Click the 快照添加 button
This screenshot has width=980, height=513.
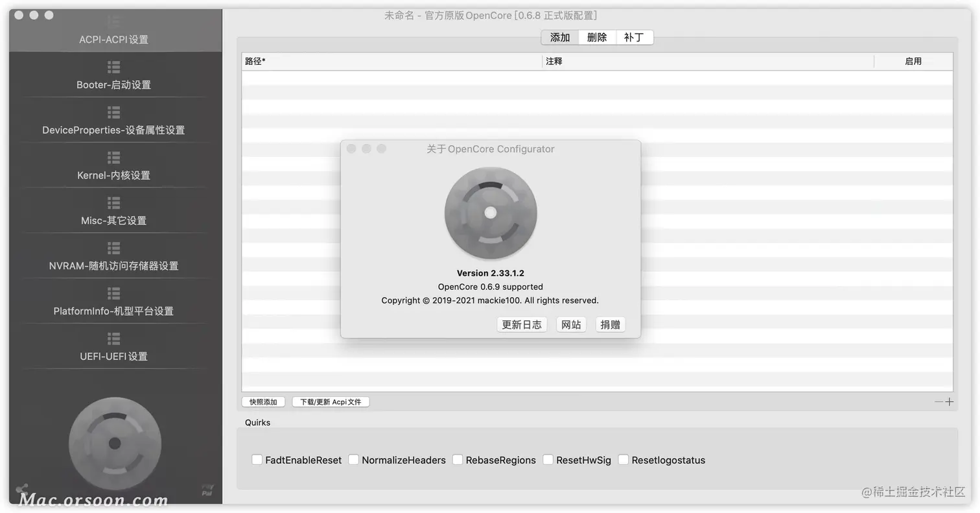click(263, 402)
